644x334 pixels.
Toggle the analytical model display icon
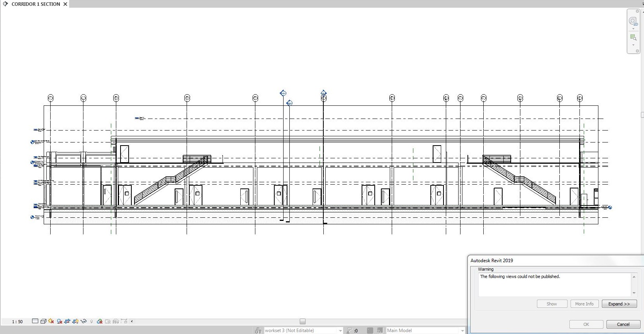coord(116,321)
